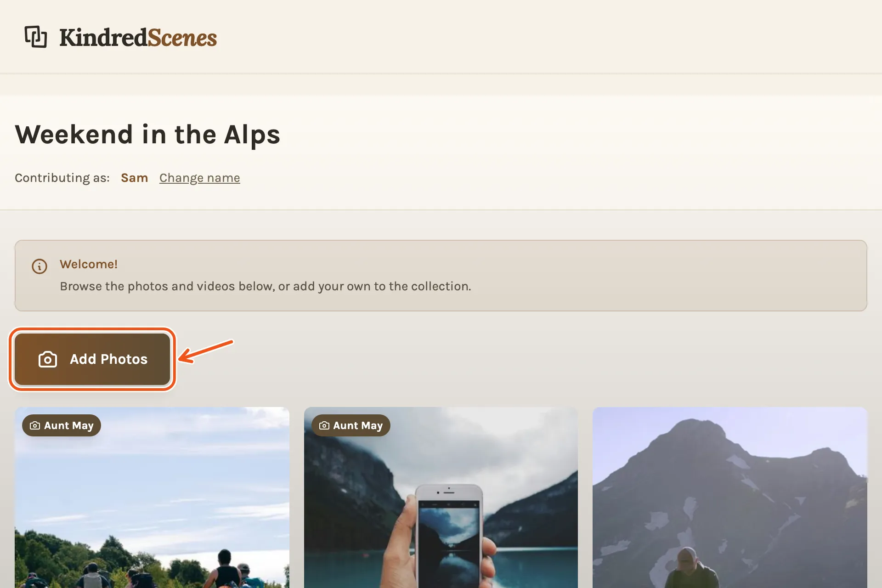Click the smartphone shown in the lake photo
Viewport: 882px width, 588px height.
449,536
